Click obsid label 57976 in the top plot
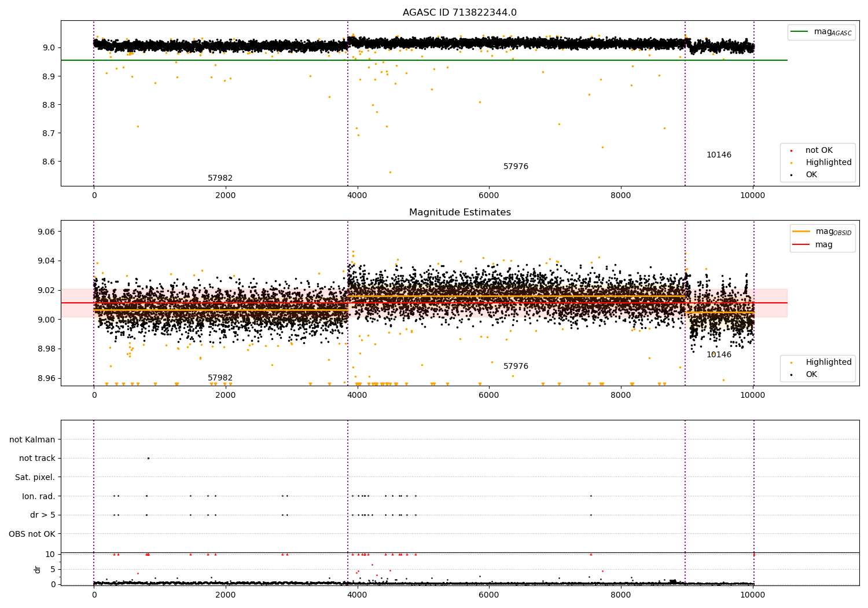Viewport: 868px width, 608px height. click(516, 167)
